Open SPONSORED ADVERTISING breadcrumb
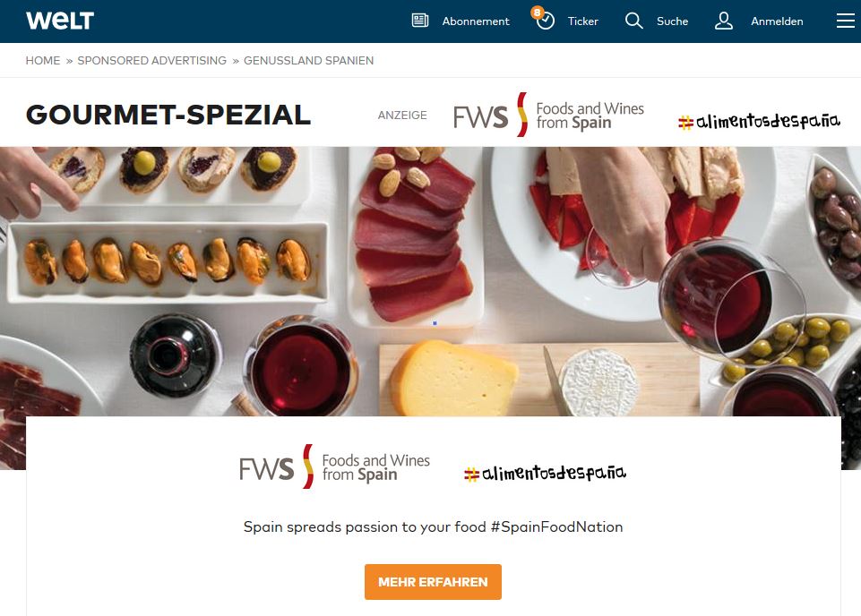Viewport: 861px width, 616px height. coord(152,60)
